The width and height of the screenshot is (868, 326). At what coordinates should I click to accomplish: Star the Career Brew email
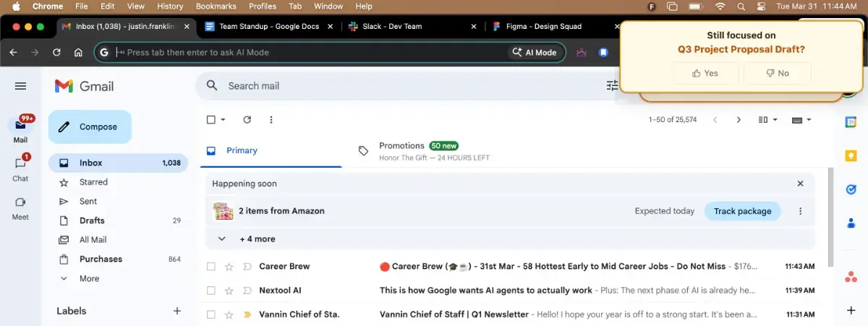229,267
